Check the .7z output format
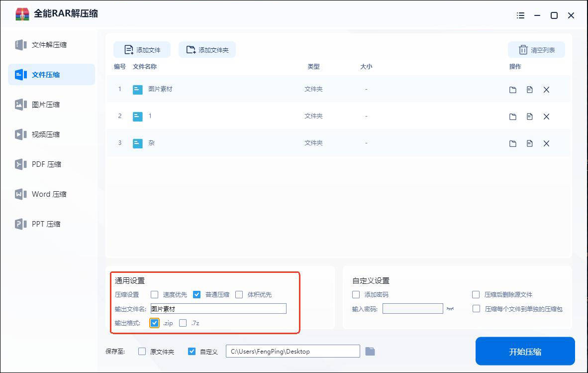Viewport: 588px width, 373px height. point(183,323)
